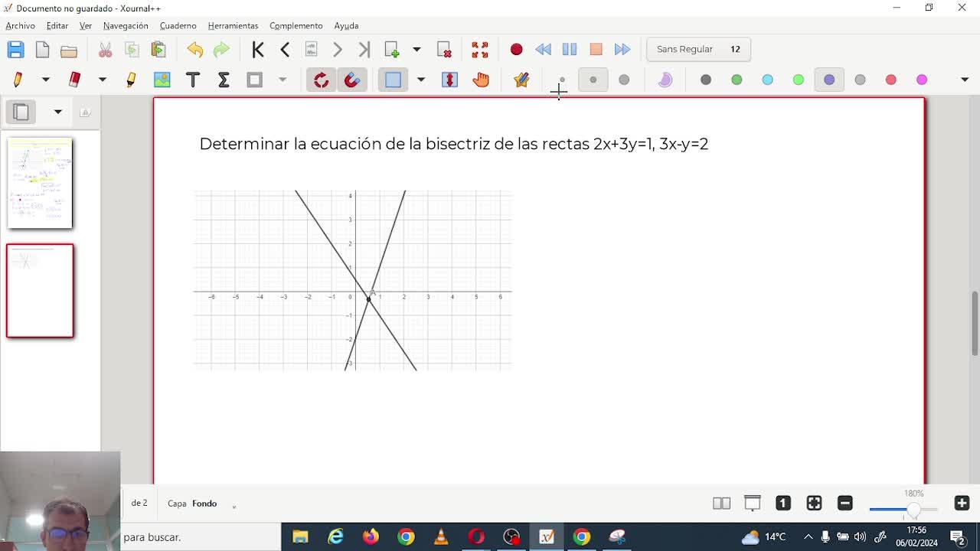This screenshot has height=551, width=980.
Task: Open the Complemento menu
Action: [x=296, y=26]
